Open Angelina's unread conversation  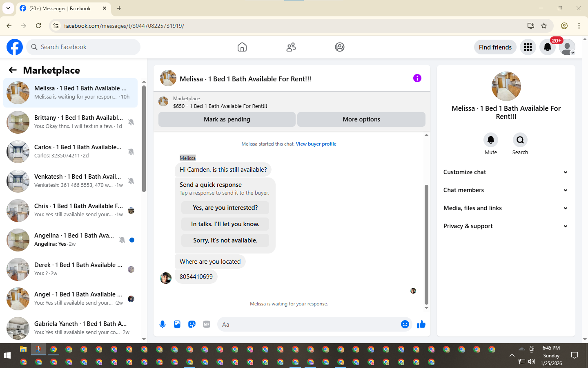70,240
